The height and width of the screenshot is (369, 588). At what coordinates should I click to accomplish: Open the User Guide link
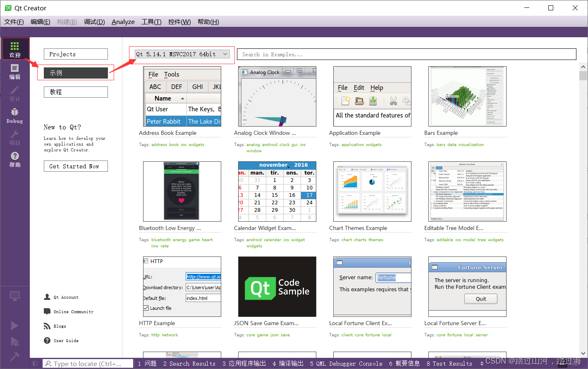[66, 340]
